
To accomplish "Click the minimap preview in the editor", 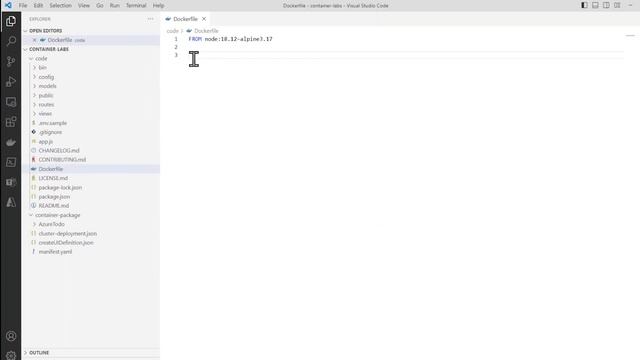I will [x=630, y=36].
